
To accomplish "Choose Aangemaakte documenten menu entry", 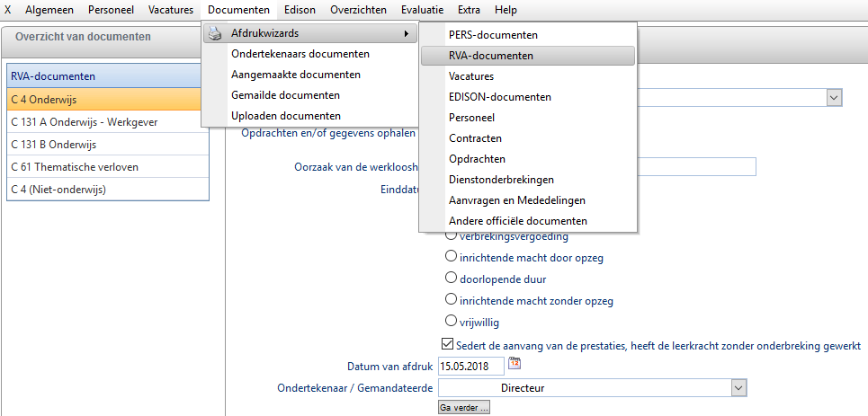I will pos(296,75).
